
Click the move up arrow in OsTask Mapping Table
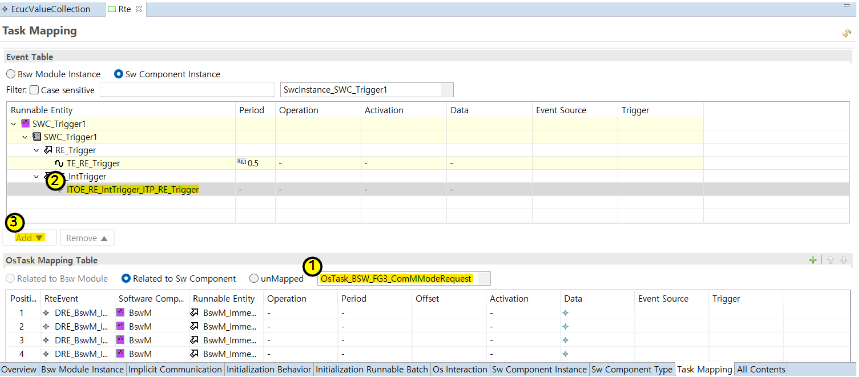831,260
